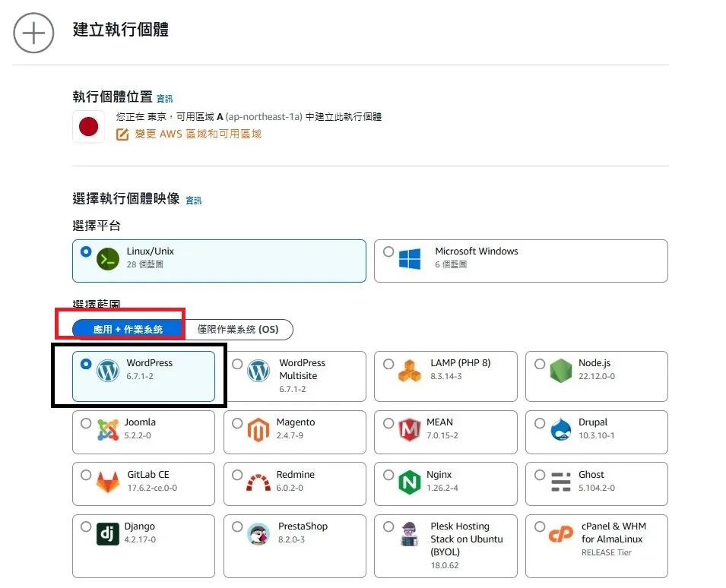Select the WordPress 6.7.1-2 radio button
Image resolution: width=726 pixels, height=588 pixels.
[86, 364]
